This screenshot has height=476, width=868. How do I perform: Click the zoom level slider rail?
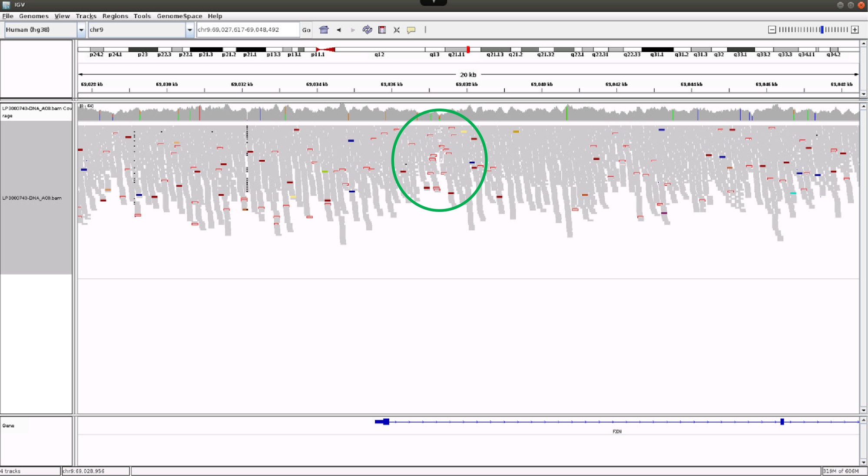[813, 30]
